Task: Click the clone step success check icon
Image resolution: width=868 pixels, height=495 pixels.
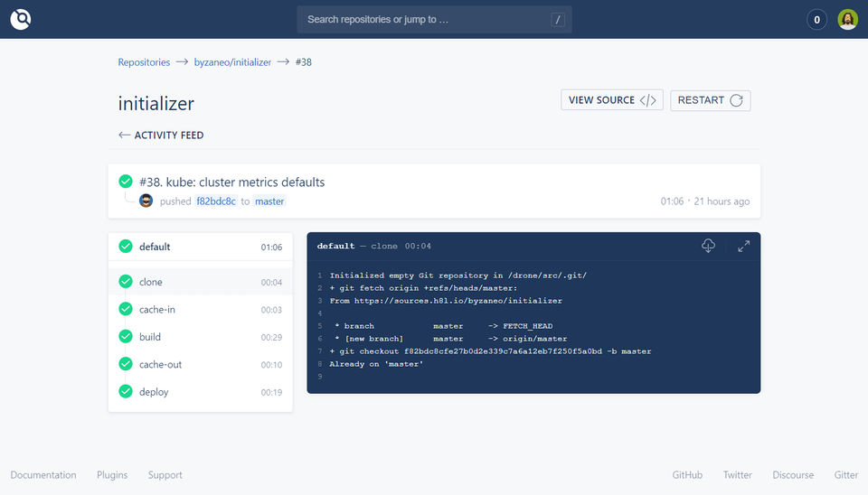Action: (x=126, y=282)
